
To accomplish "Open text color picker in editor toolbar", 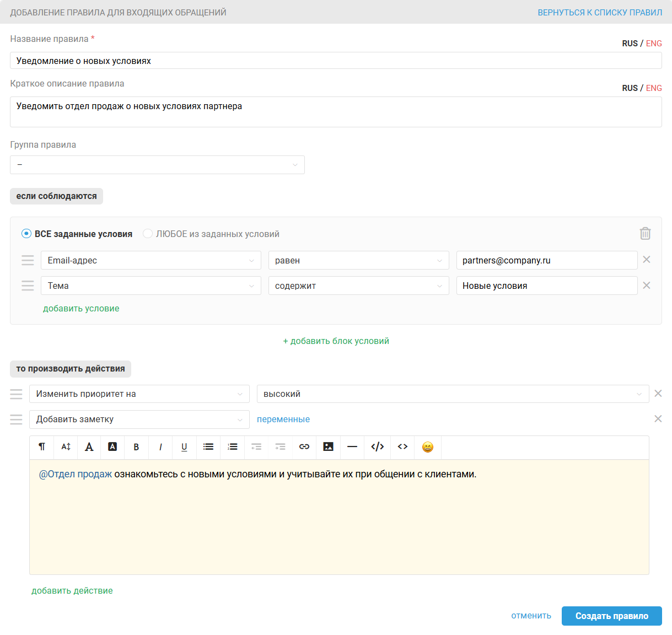I will pyautogui.click(x=89, y=447).
